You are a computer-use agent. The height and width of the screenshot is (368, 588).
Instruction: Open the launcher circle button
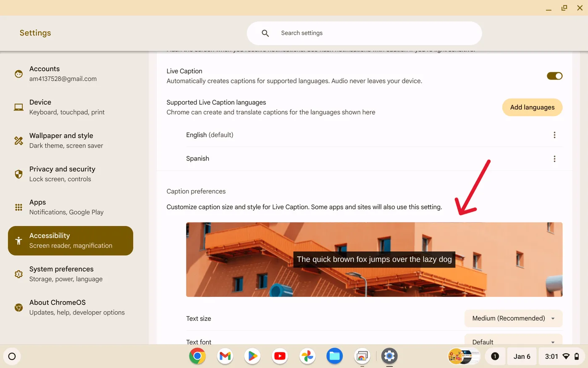coord(12,357)
